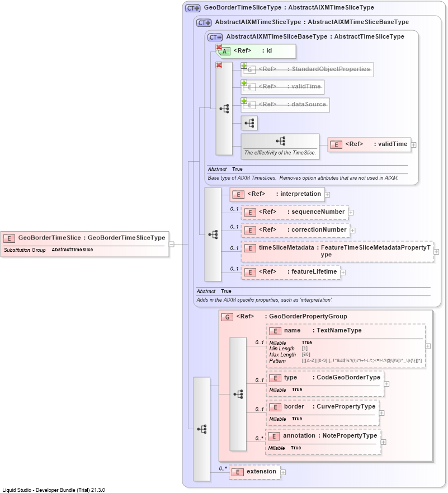448x493 pixels.
Task: Expand the timeSliceMetadata element
Action: (x=436, y=251)
